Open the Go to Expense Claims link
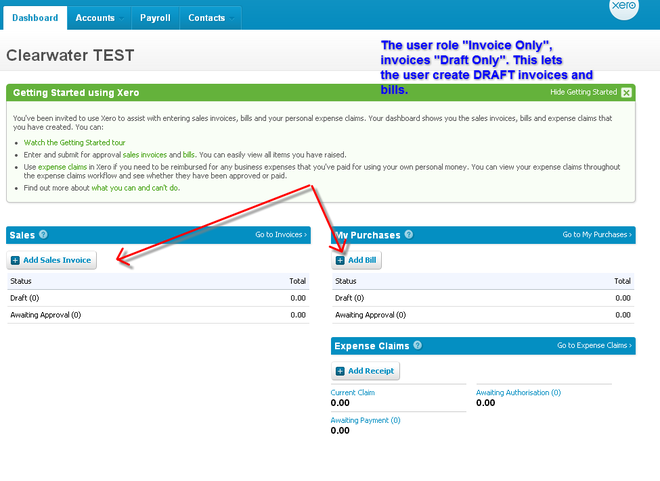This screenshot has height=481, width=660. 594,345
